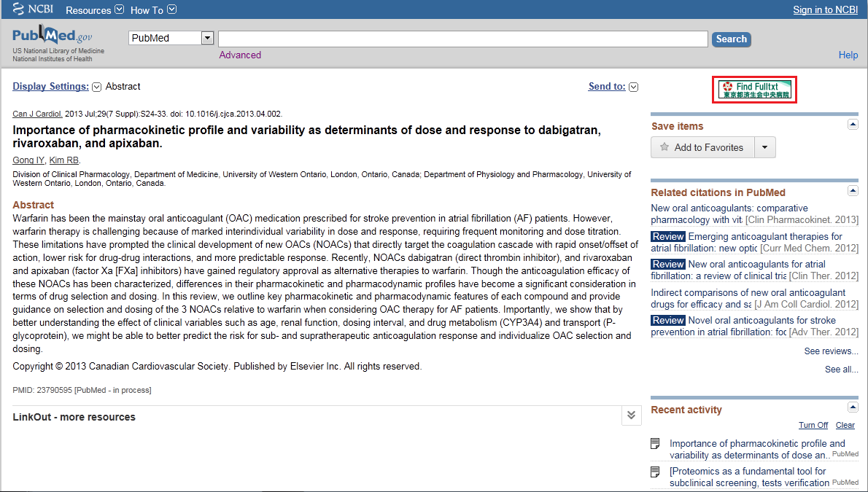Open citation New oral anticoagulants: comparative pharmacology
The width and height of the screenshot is (868, 492).
pos(729,214)
